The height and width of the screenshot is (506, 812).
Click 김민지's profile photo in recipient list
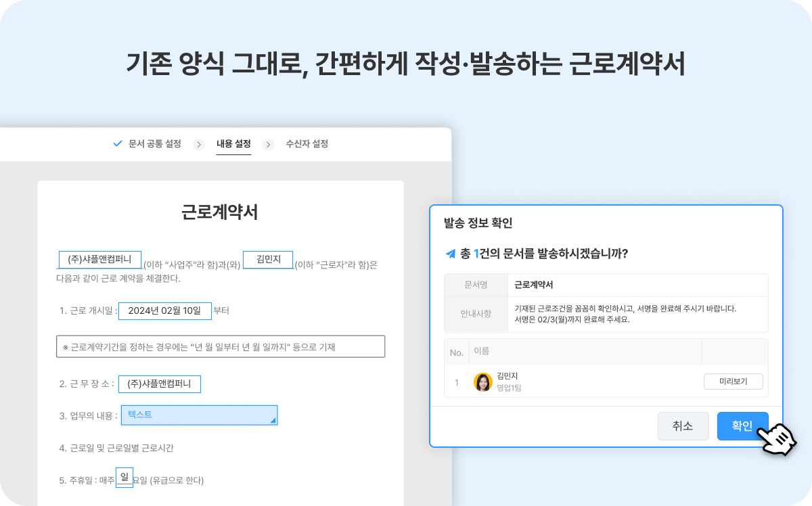pos(484,382)
